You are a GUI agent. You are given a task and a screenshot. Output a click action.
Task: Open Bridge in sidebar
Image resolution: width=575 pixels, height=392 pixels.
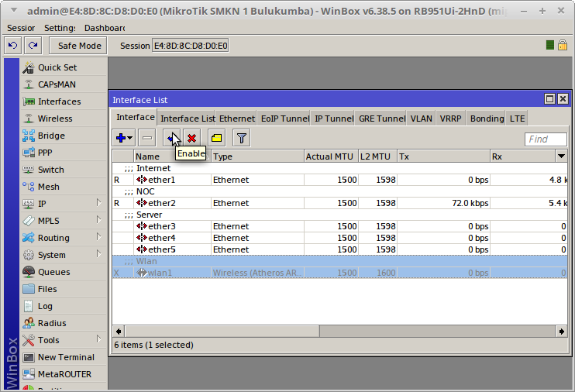(64, 136)
